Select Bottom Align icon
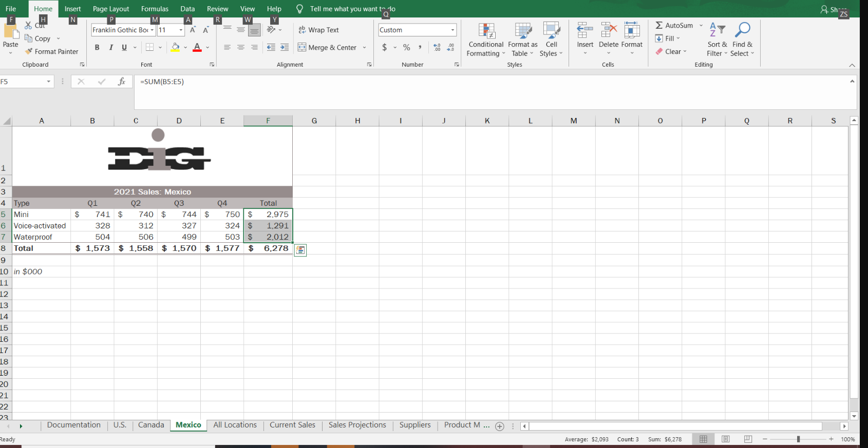Viewport: 868px width, 448px height. 254,30
